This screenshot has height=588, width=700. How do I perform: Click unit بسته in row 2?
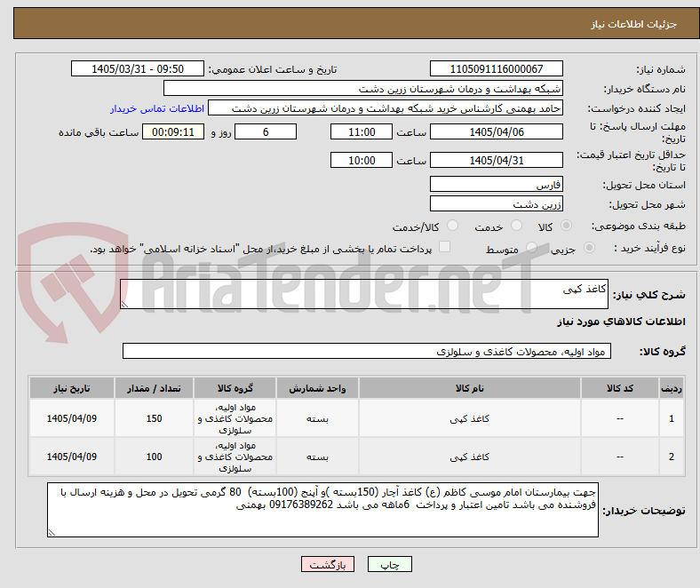317,457
